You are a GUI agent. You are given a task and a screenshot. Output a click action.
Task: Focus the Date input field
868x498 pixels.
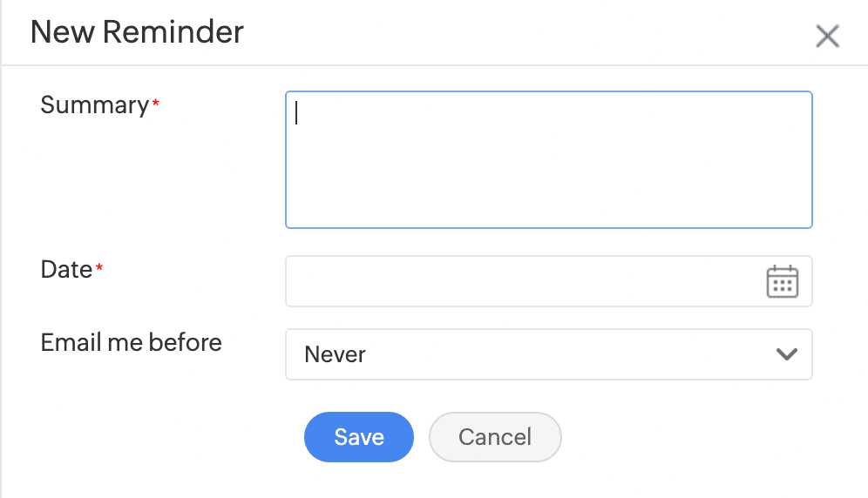pyautogui.click(x=523, y=281)
